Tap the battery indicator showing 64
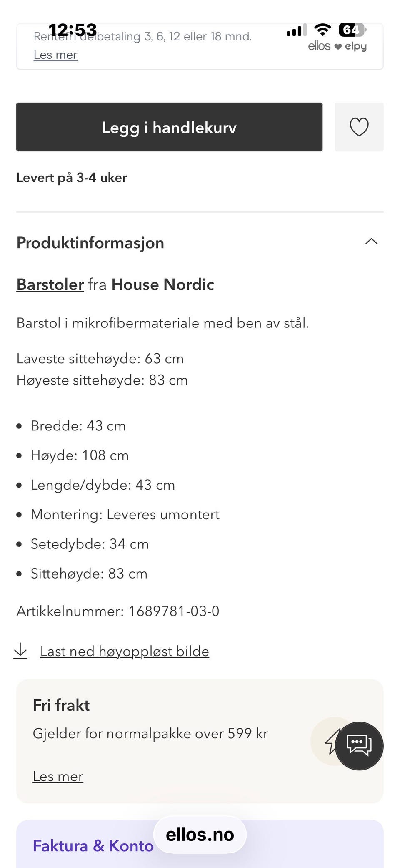 pos(352,30)
